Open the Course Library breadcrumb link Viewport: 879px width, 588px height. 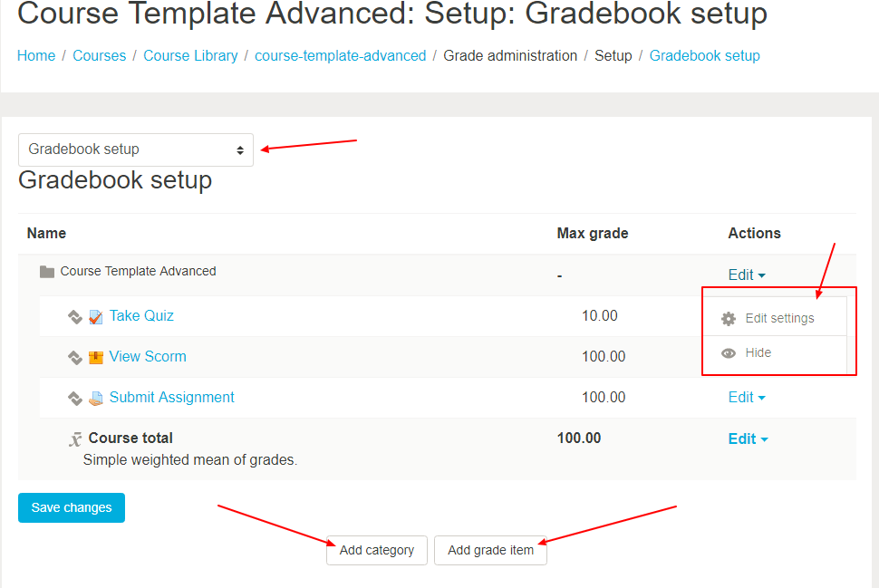click(190, 56)
